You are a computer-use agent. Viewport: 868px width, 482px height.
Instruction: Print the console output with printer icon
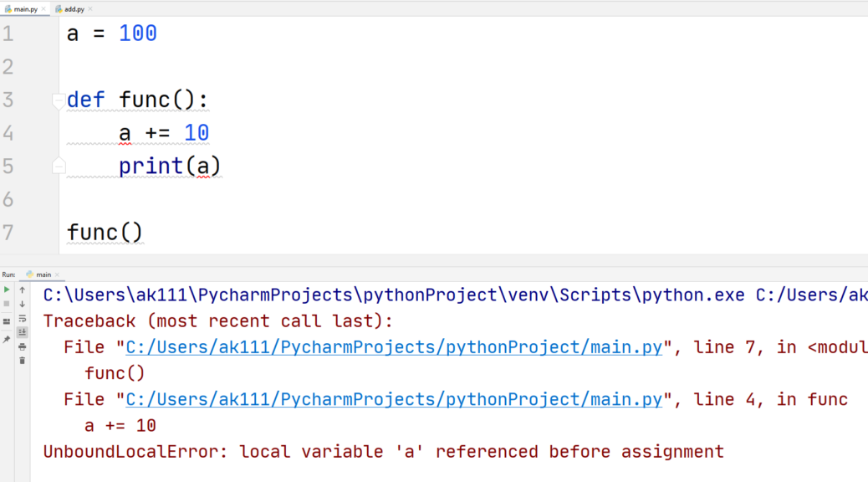23,346
